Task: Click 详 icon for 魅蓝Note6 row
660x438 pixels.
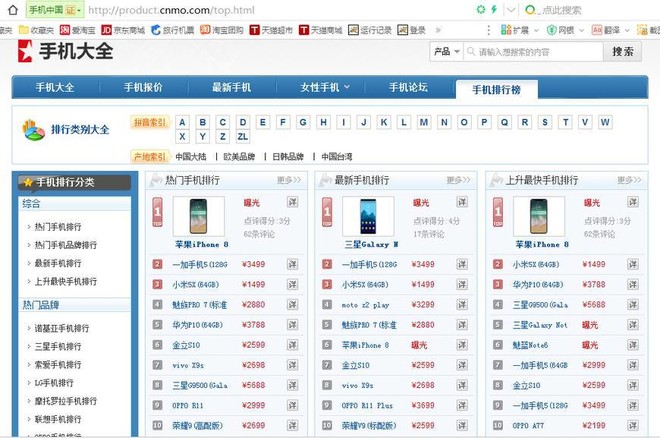Action: click(633, 345)
